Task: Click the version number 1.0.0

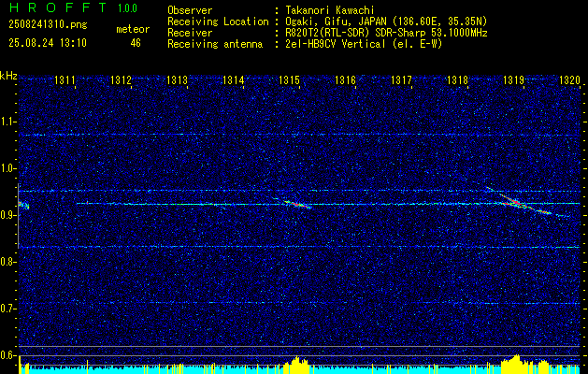Action: [x=127, y=8]
